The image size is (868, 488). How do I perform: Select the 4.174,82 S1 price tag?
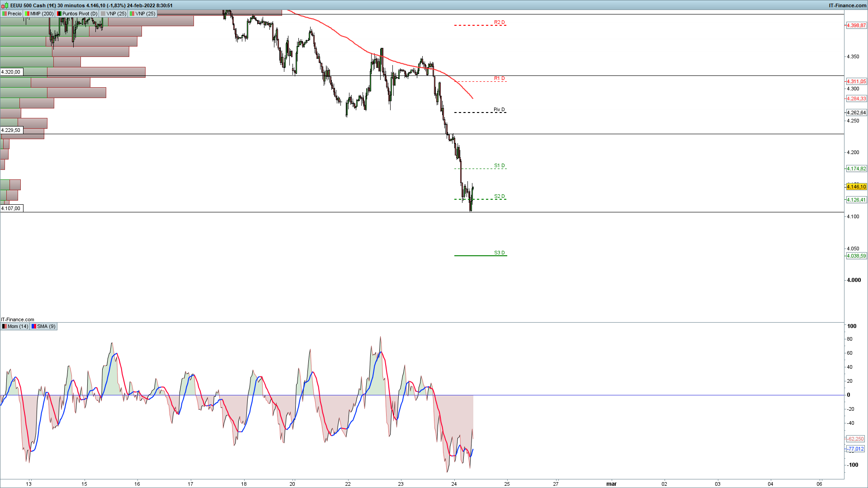tap(856, 169)
